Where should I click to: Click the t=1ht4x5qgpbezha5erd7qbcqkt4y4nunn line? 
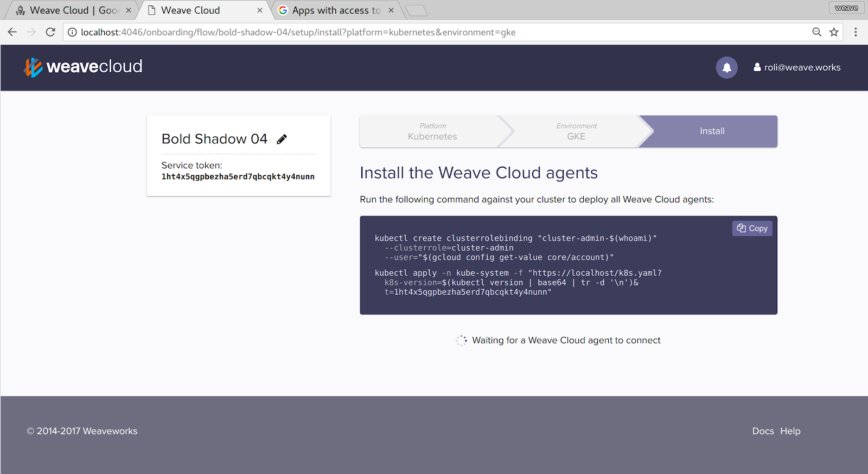pos(468,292)
